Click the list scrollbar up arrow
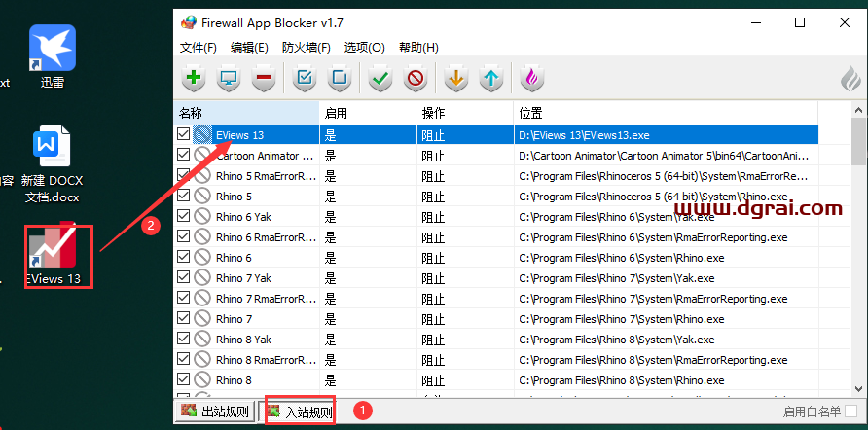The image size is (868, 430). [x=859, y=110]
